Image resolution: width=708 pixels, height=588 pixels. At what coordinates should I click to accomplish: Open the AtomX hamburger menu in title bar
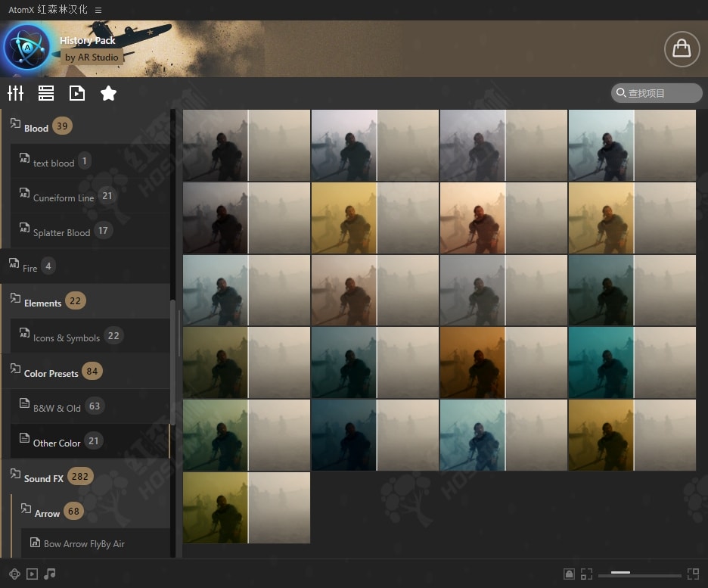tap(98, 10)
